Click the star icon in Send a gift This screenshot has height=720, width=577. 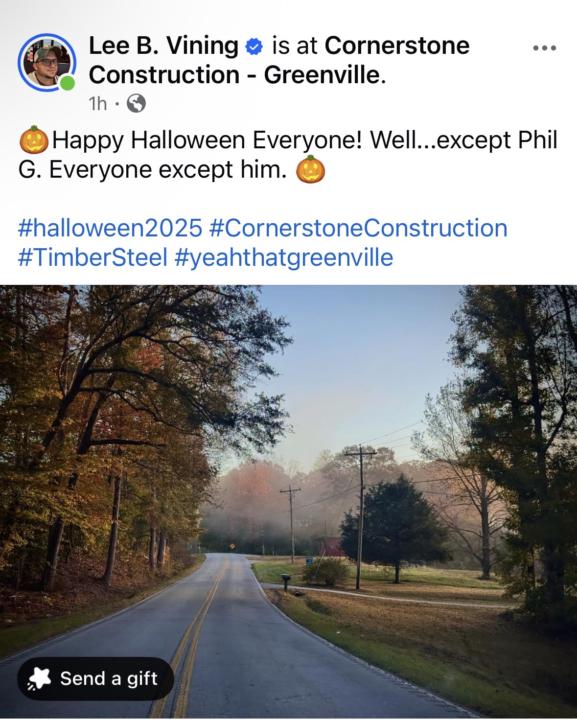(x=39, y=678)
